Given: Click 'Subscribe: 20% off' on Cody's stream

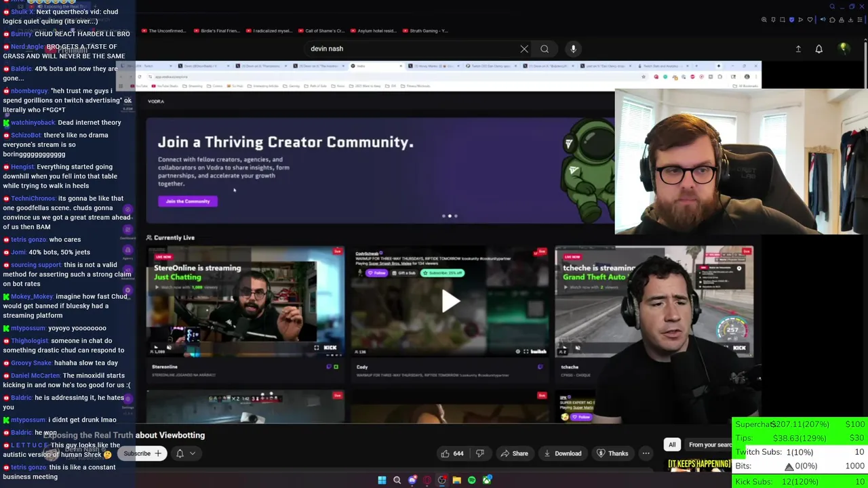Looking at the screenshot, I should [442, 273].
